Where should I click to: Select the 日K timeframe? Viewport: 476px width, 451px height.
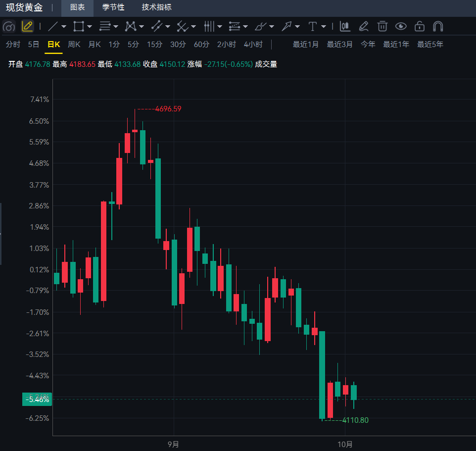pos(54,45)
